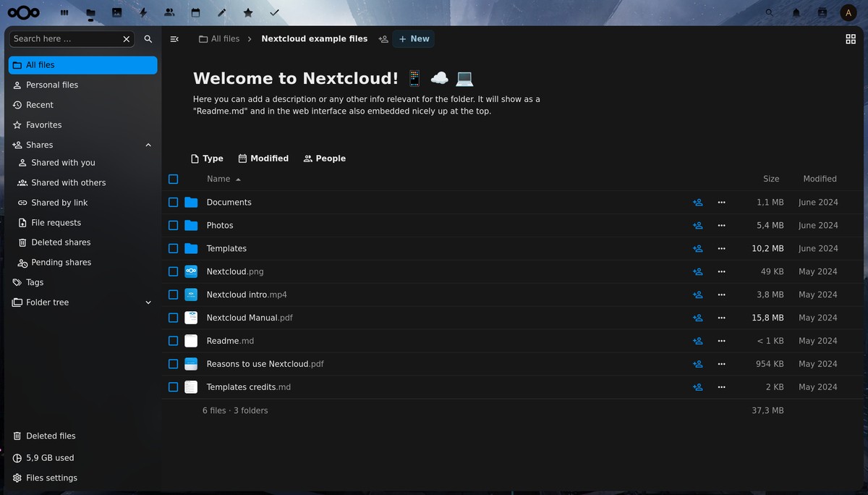Collapse the Shares section in the sidebar

pos(148,145)
